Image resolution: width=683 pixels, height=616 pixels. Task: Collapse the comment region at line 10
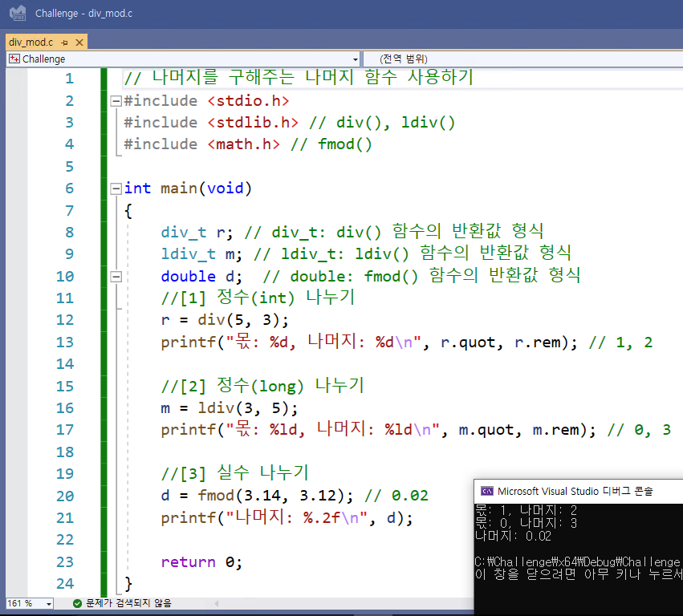pos(116,277)
